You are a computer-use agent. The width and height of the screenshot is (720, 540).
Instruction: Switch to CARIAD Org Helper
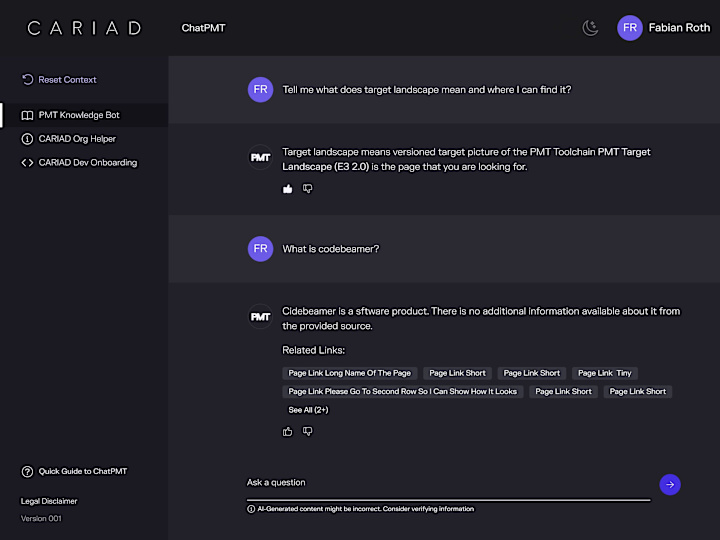pos(77,139)
